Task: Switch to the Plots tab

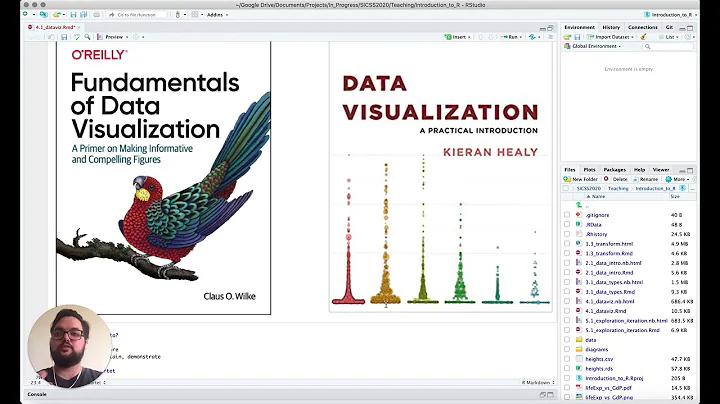Action: pos(589,170)
